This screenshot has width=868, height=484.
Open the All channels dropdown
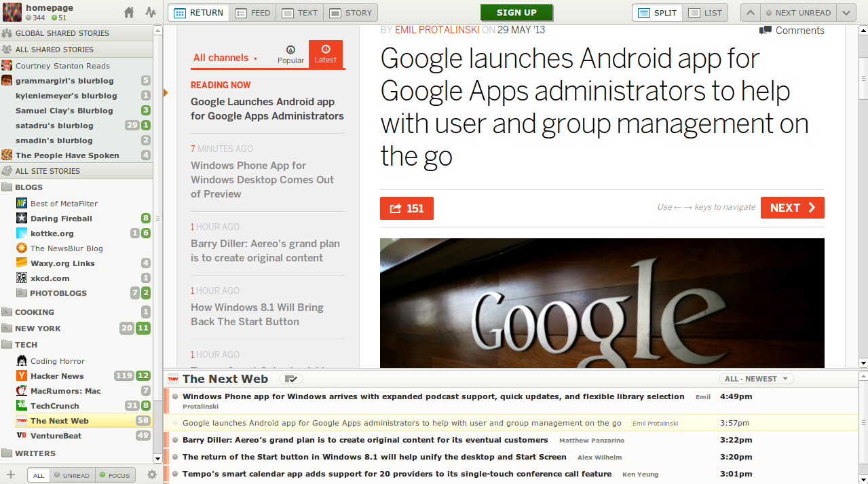click(226, 58)
